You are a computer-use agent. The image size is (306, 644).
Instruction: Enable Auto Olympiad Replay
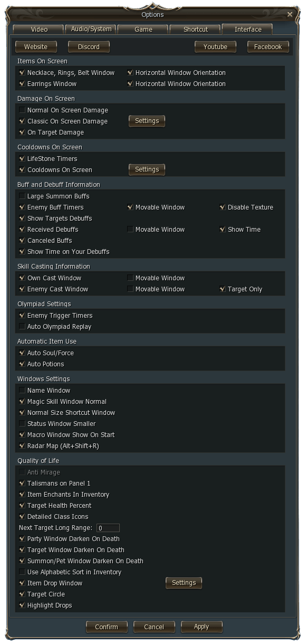22,327
